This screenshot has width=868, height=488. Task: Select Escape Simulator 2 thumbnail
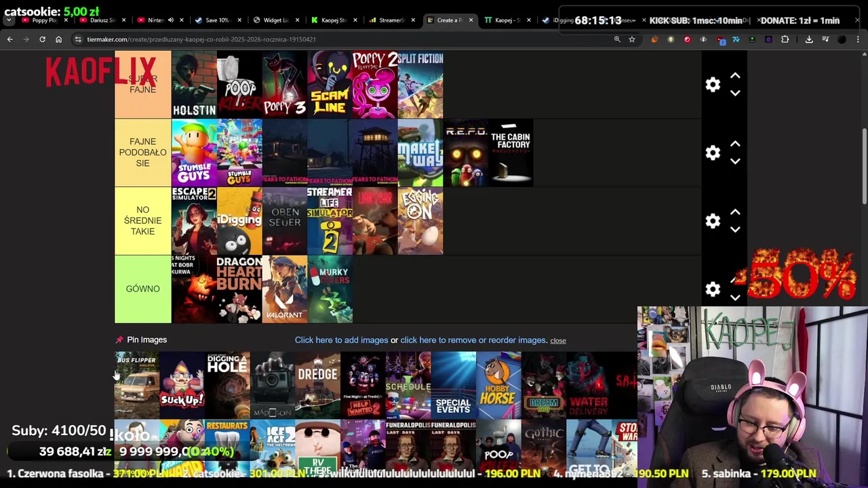pyautogui.click(x=194, y=221)
